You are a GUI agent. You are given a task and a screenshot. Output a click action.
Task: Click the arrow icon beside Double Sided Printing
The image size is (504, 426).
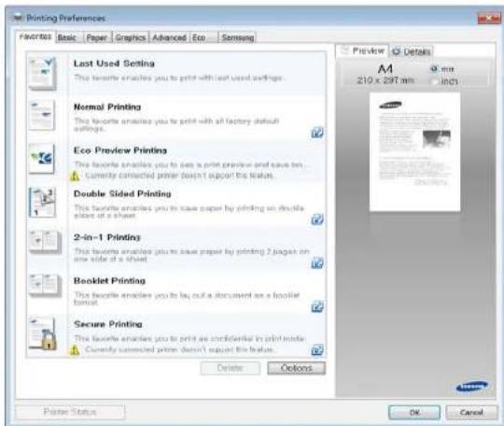tap(317, 220)
